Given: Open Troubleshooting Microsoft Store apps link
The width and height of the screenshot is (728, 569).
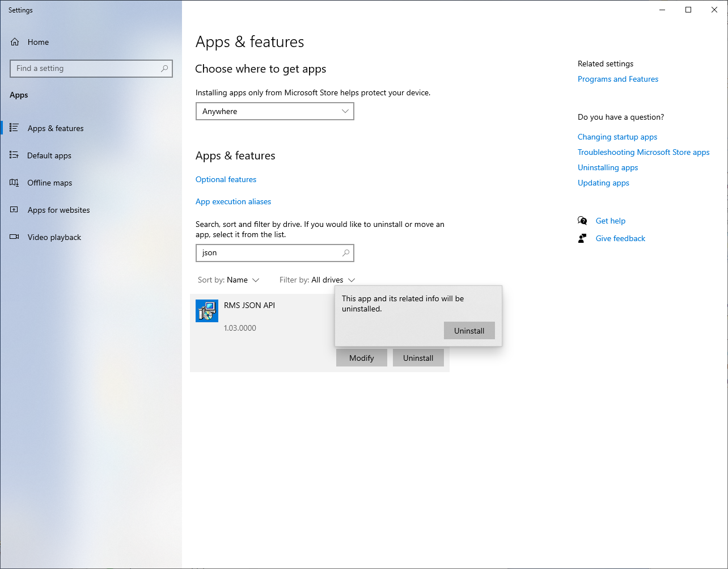Looking at the screenshot, I should [x=644, y=152].
